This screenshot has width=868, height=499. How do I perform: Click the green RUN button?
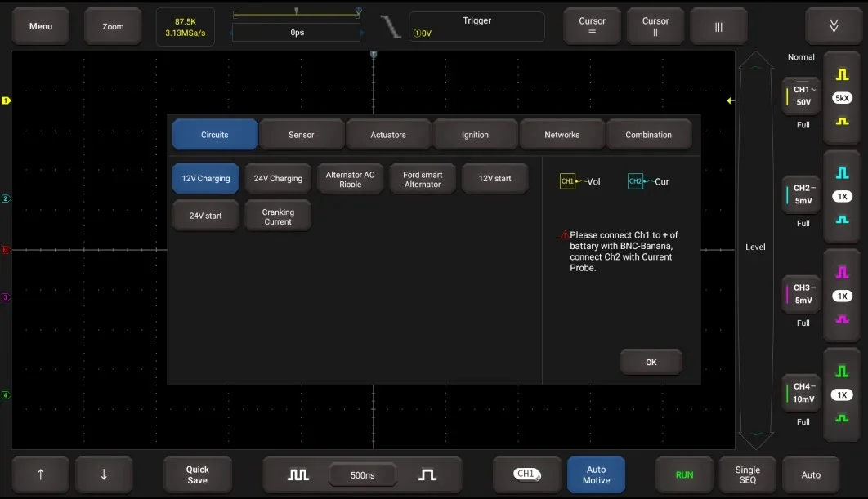[x=684, y=474]
